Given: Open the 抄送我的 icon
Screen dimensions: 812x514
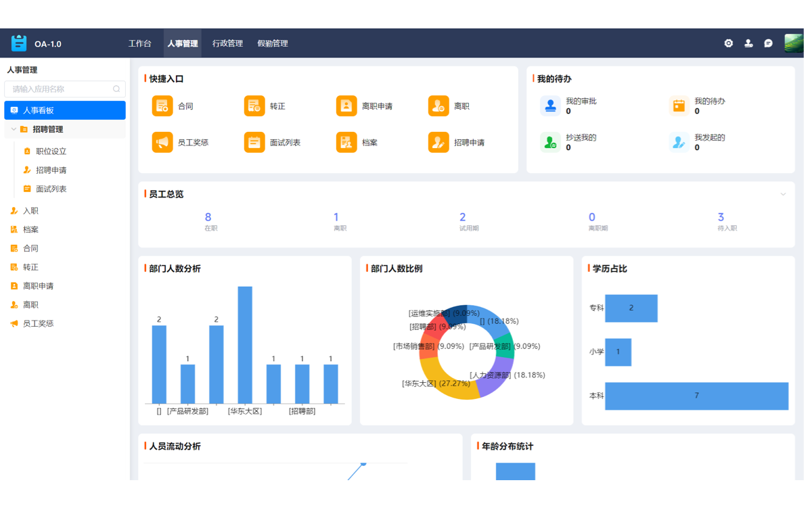Looking at the screenshot, I should coord(550,143).
